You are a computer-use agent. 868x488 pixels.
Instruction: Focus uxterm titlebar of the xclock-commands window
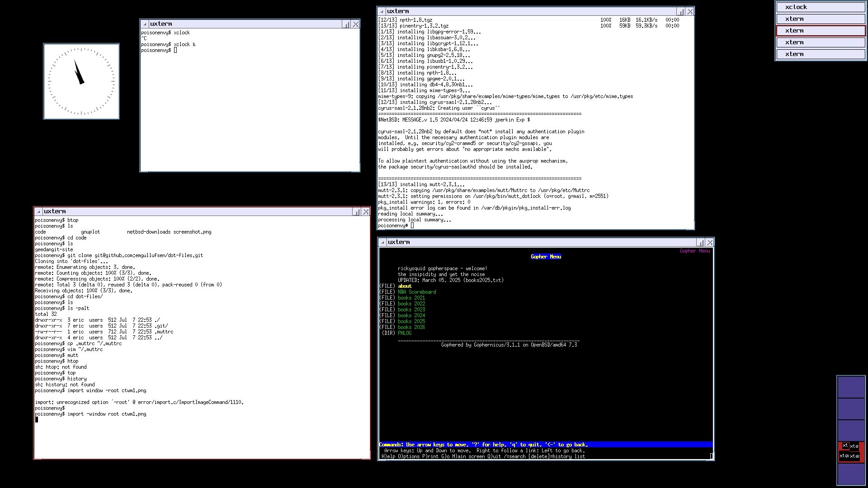point(245,24)
